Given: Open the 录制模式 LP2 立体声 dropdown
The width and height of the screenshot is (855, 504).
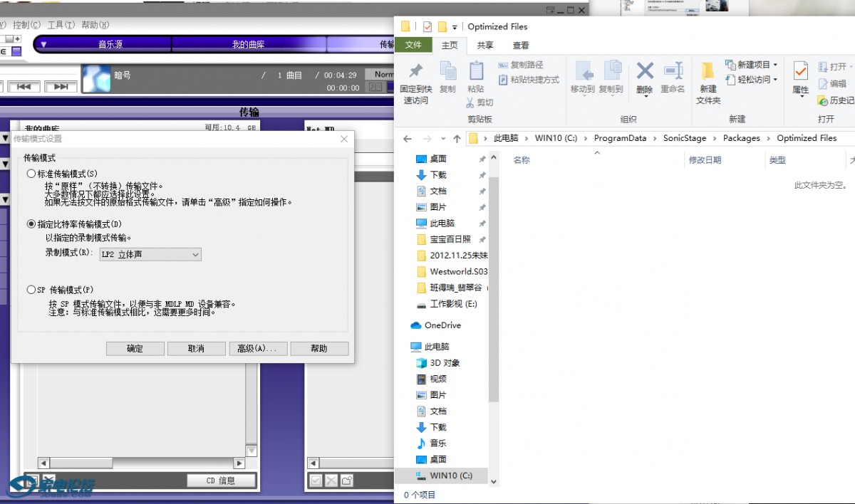Looking at the screenshot, I should [x=150, y=254].
